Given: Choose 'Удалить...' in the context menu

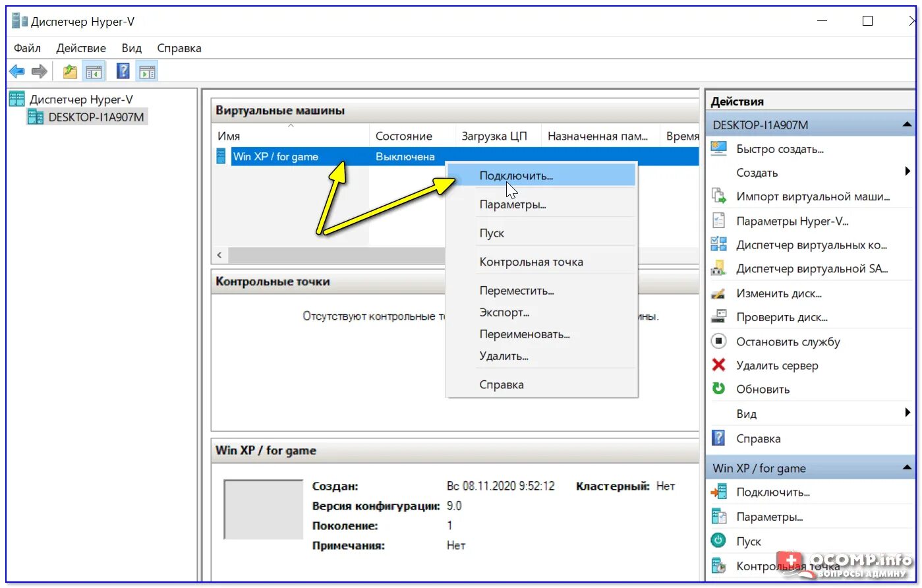Looking at the screenshot, I should (541, 356).
